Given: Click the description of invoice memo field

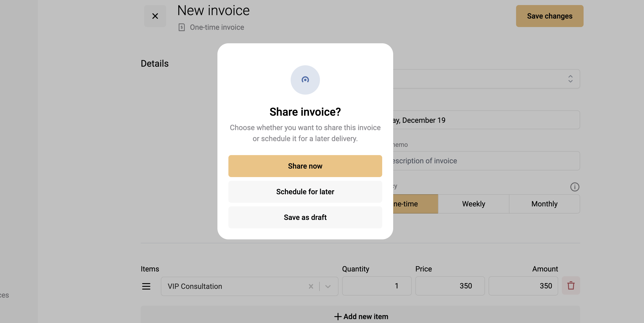Looking at the screenshot, I should [486, 161].
